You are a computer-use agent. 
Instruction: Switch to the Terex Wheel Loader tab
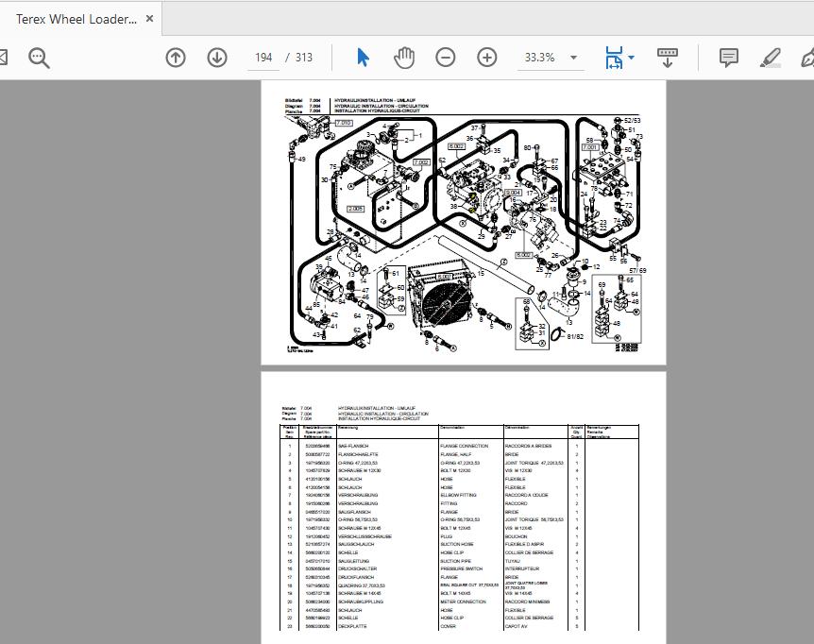tap(76, 19)
